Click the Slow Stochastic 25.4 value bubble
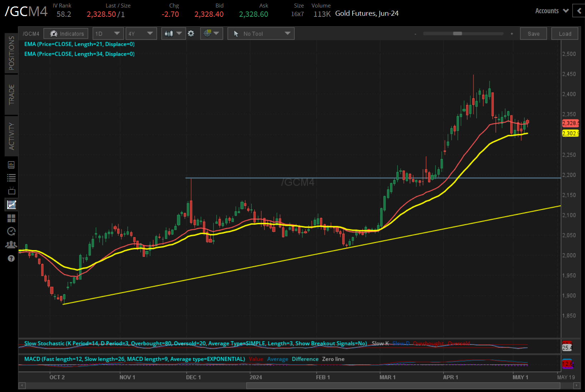This screenshot has width=585, height=392. pyautogui.click(x=567, y=347)
